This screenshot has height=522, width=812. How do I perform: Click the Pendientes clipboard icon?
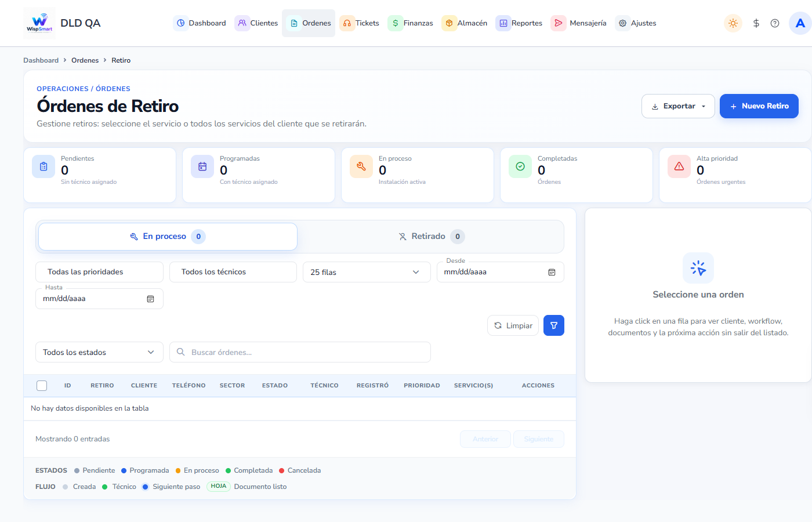coord(43,166)
